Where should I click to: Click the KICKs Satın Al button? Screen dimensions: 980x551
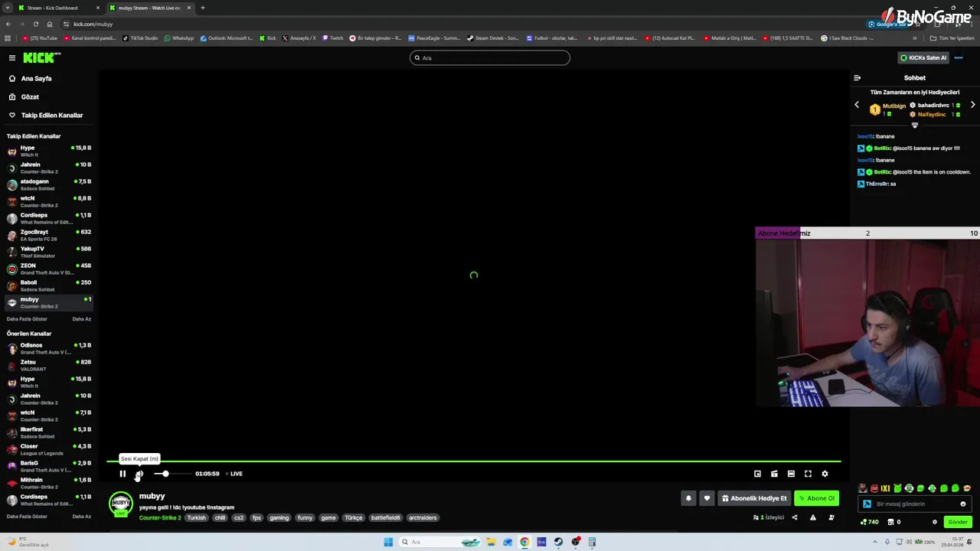pyautogui.click(x=923, y=57)
